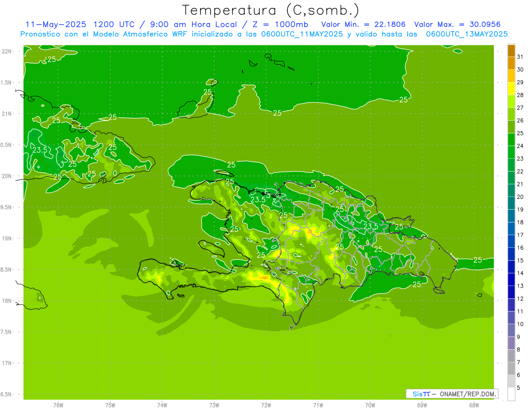This screenshot has height=411, width=532.
Task: Click the '70W' longitude axis label
Action: [370, 405]
